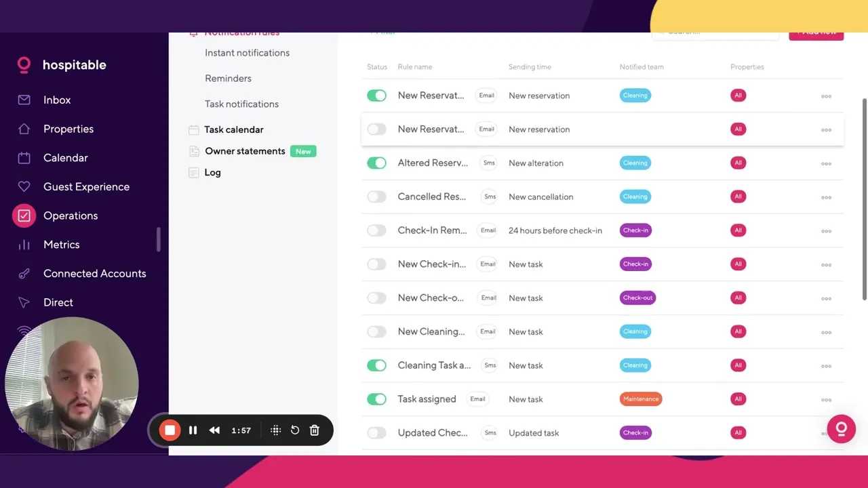Open Metrics from main sidebar
The image size is (868, 488).
point(62,245)
